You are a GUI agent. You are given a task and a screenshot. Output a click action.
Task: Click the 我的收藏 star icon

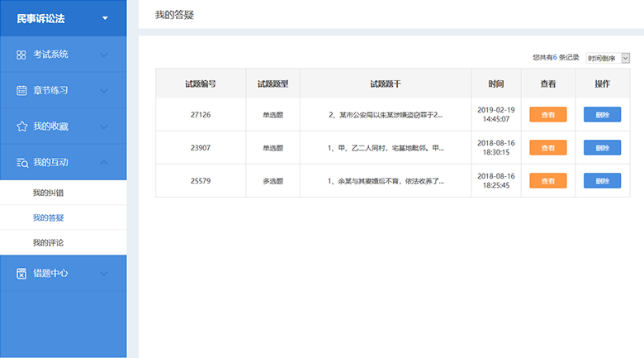[x=21, y=126]
